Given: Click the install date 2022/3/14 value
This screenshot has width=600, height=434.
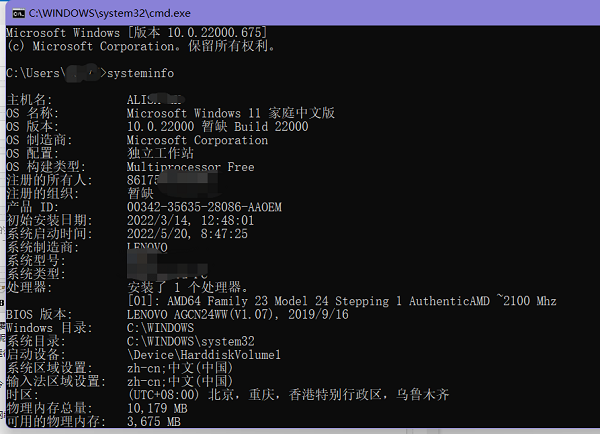Looking at the screenshot, I should (x=191, y=220).
